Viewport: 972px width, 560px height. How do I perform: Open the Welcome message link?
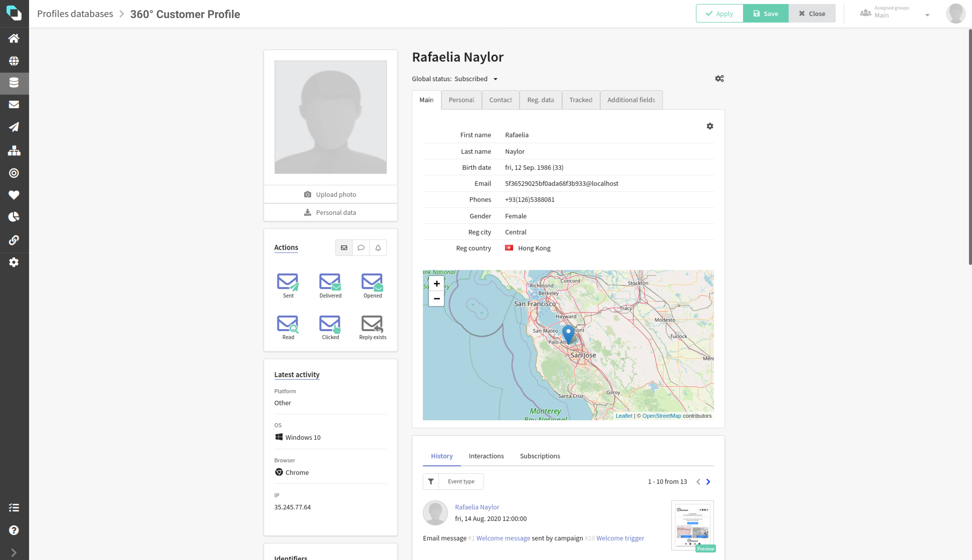(503, 538)
